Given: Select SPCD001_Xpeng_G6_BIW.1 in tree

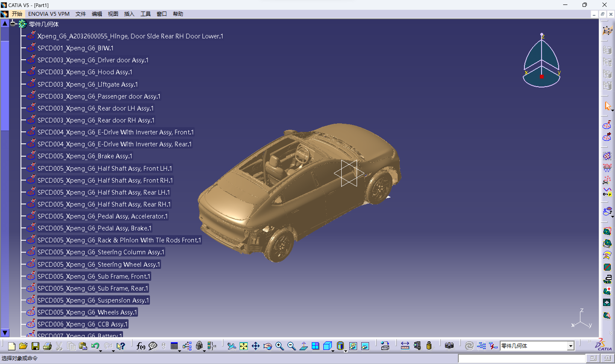Looking at the screenshot, I should [x=76, y=48].
